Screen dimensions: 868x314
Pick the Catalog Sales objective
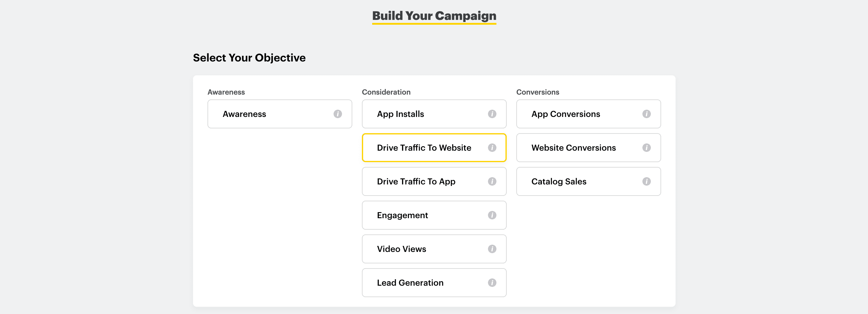(559, 181)
